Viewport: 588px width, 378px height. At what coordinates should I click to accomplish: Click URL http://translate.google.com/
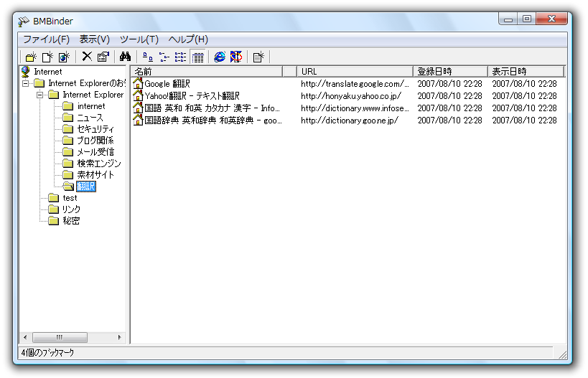(355, 83)
